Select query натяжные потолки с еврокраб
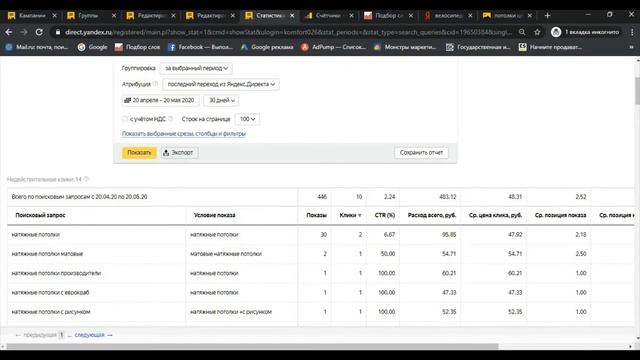 (x=50, y=293)
